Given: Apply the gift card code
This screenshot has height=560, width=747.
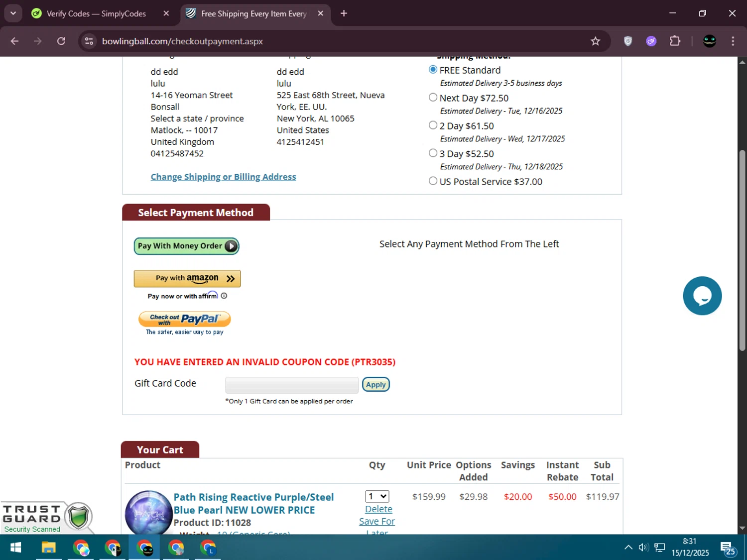Looking at the screenshot, I should click(x=376, y=384).
